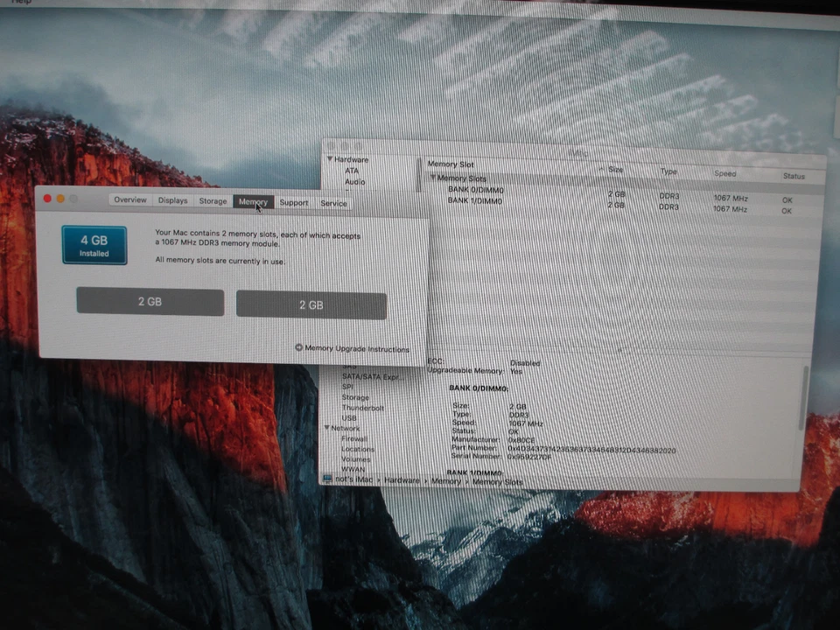Screen dimensions: 840x630
Task: Select SPI in the sidebar
Action: [347, 387]
